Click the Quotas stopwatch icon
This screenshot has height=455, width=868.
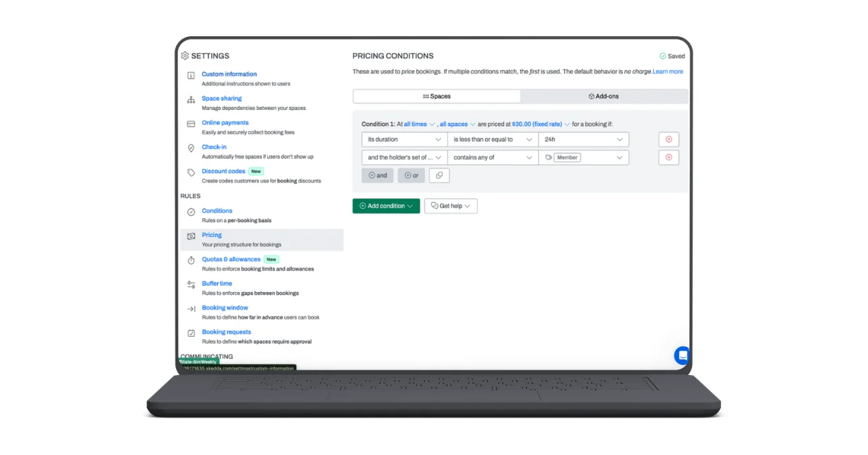[x=191, y=260]
